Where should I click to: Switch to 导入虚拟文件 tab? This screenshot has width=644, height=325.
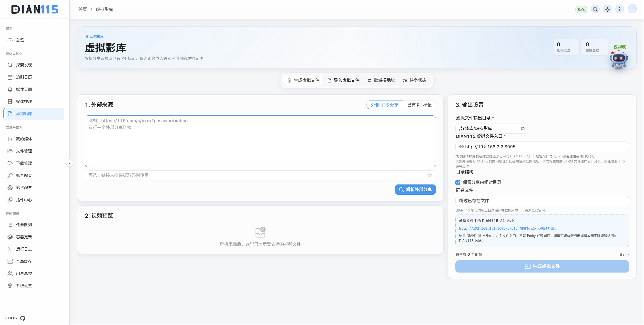pyautogui.click(x=343, y=80)
